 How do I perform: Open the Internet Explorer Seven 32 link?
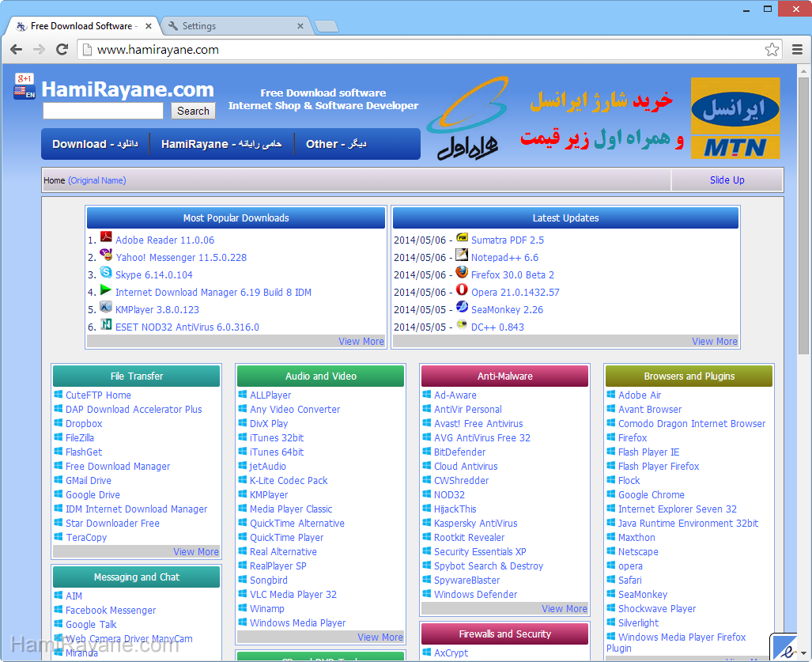[678, 509]
